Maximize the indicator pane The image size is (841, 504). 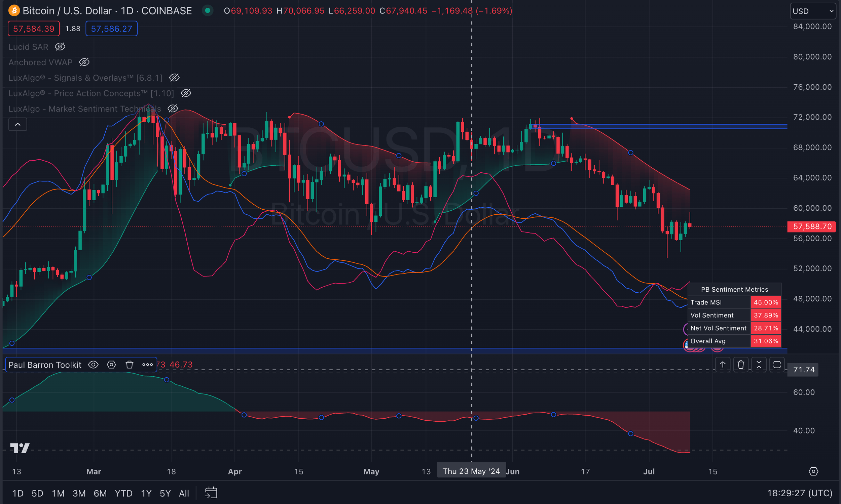click(x=777, y=365)
